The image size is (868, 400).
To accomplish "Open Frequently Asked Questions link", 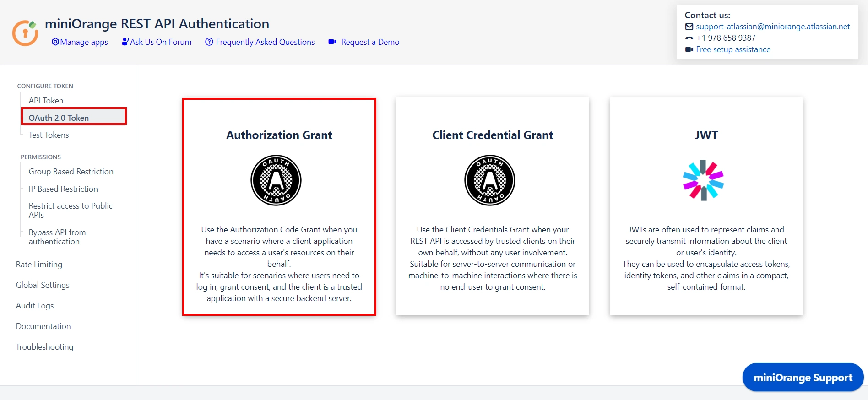I will pyautogui.click(x=266, y=42).
